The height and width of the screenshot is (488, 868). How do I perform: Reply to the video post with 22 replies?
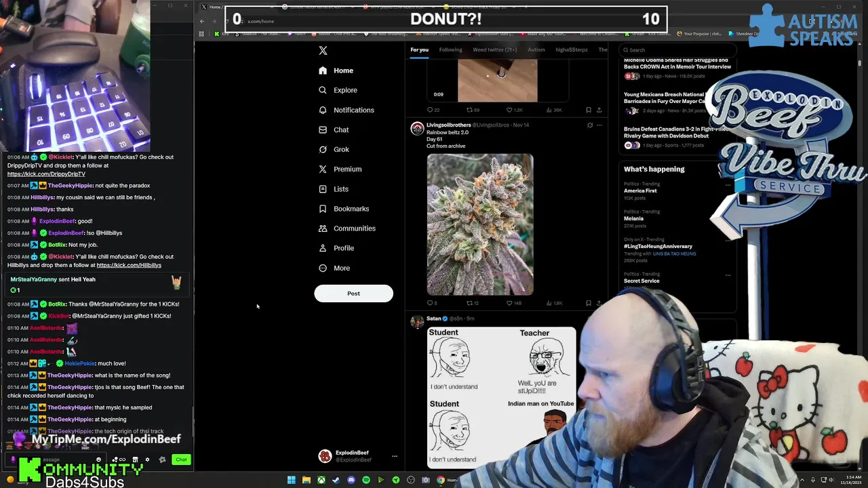433,110
